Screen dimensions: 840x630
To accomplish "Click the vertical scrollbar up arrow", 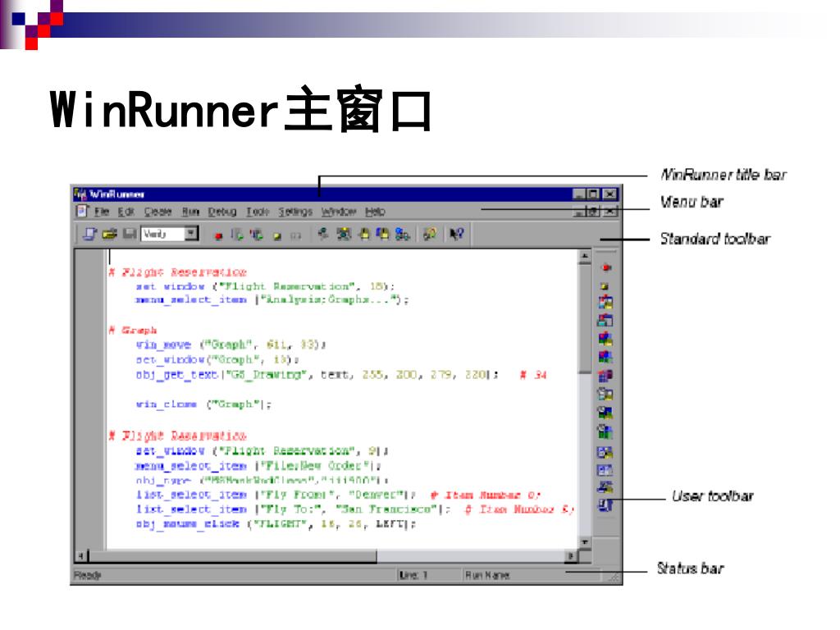I will [x=584, y=257].
